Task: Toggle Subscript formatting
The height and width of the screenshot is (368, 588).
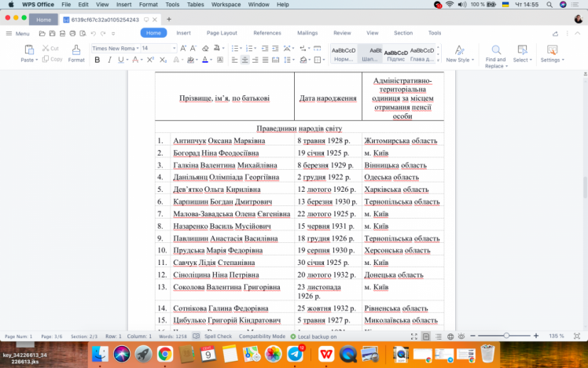Action: point(163,60)
